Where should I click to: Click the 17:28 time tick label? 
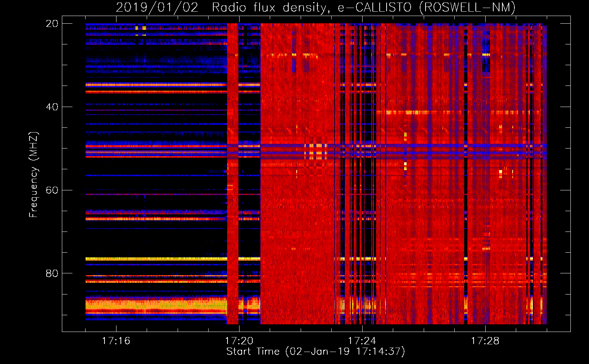click(485, 341)
